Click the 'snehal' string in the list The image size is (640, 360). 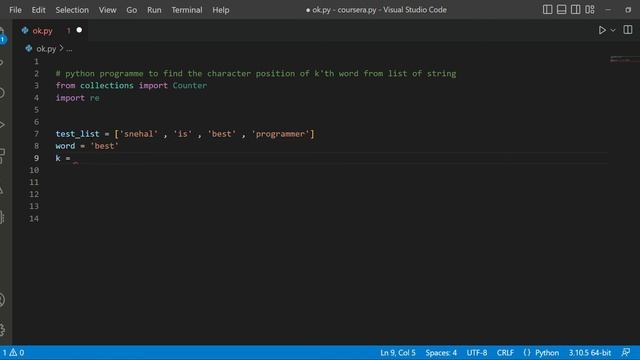(x=138, y=134)
